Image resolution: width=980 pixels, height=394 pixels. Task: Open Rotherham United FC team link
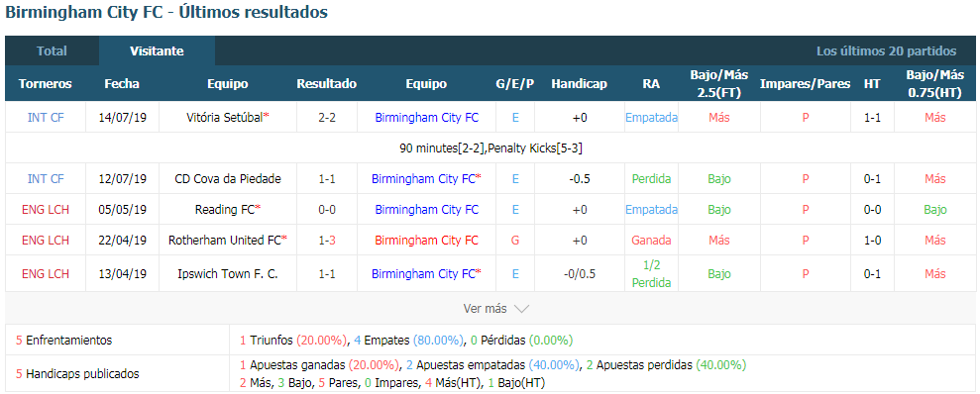coord(228,241)
